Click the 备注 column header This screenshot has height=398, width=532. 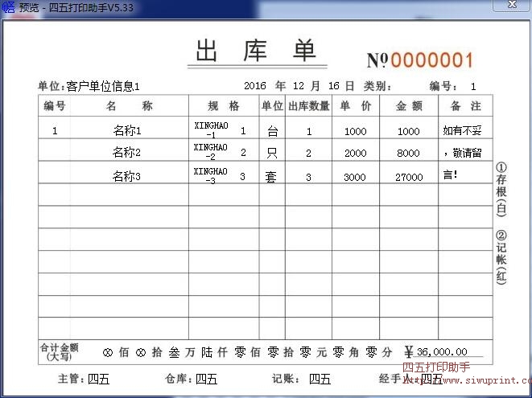(x=465, y=106)
